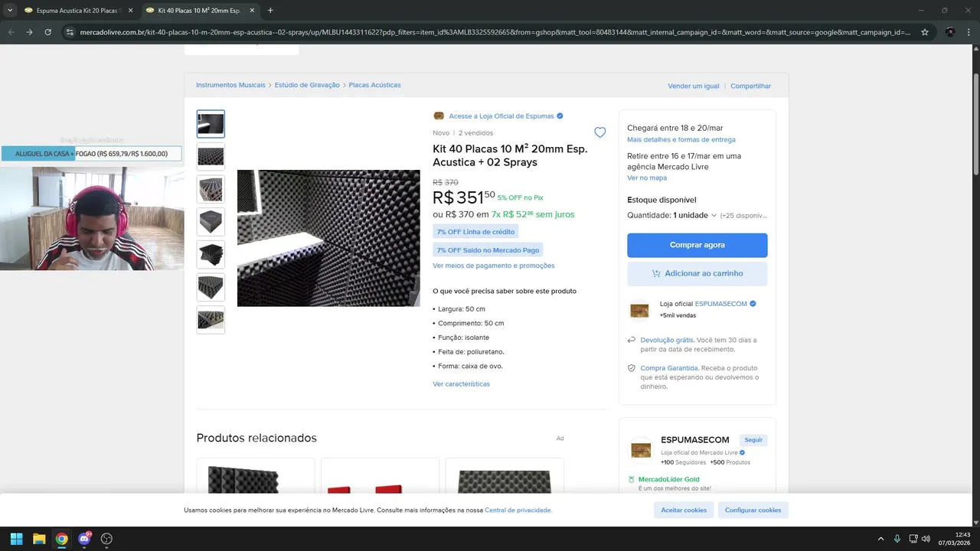This screenshot has height=551, width=980.
Task: Open OBS Studio from taskbar
Action: click(106, 539)
